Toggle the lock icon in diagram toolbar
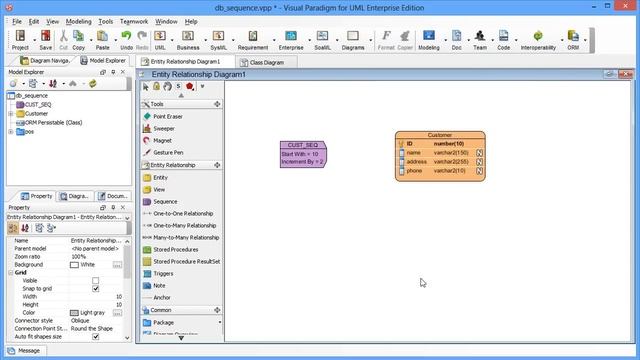This screenshot has width=640, height=360. (x=156, y=86)
